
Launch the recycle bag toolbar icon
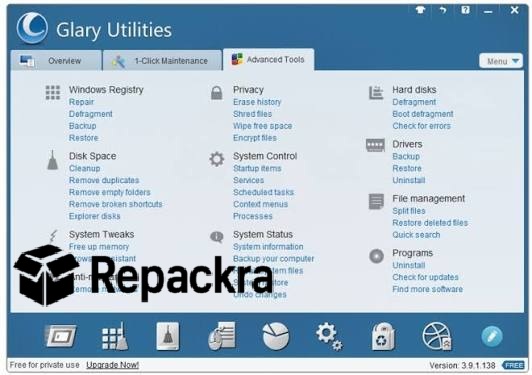point(383,337)
